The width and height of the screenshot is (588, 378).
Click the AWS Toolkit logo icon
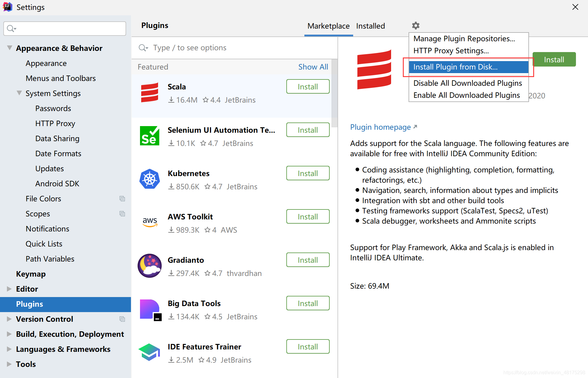coord(150,222)
